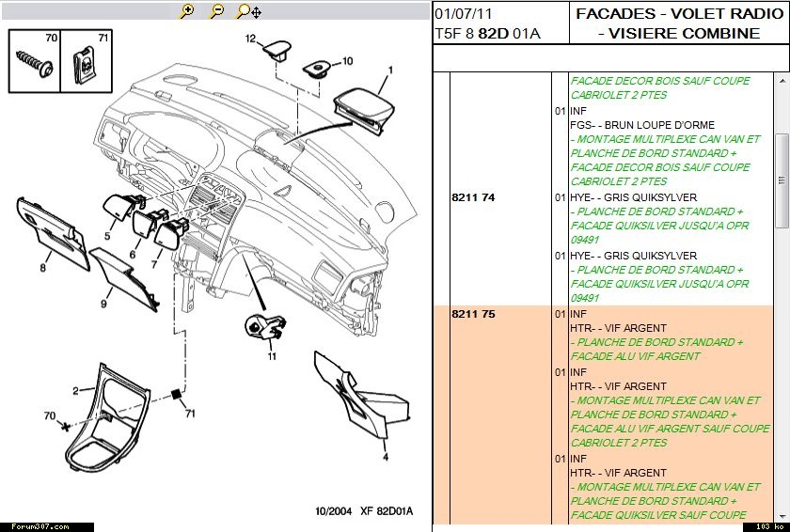
Task: Click the T5F 8 82D 01A reference header
Action: point(487,34)
